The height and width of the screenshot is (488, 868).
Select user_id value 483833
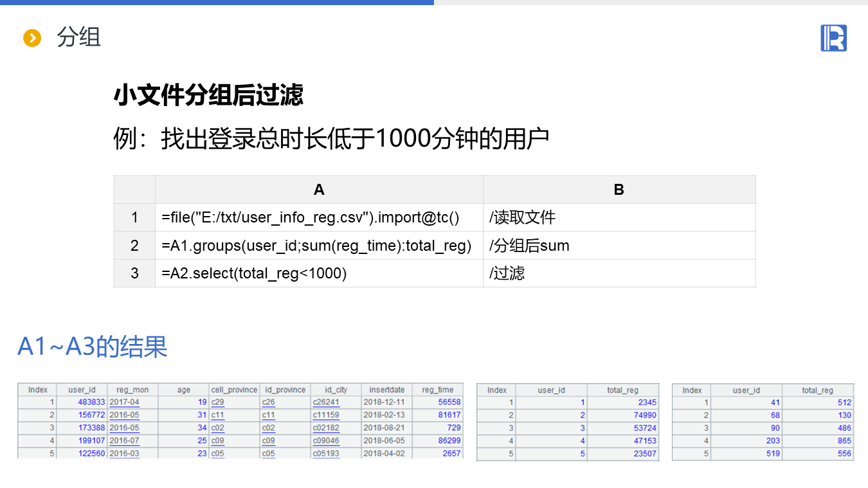coord(91,402)
